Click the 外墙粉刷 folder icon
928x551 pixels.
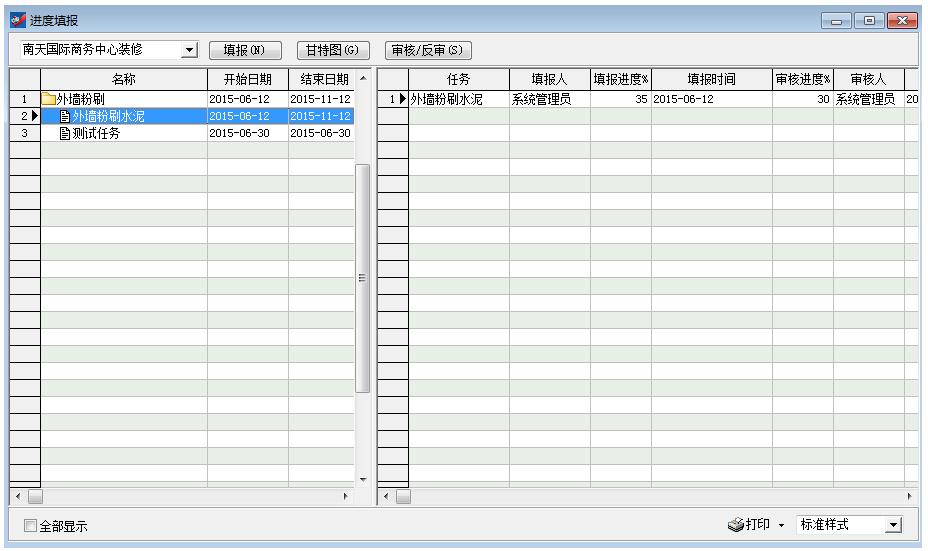tap(49, 100)
